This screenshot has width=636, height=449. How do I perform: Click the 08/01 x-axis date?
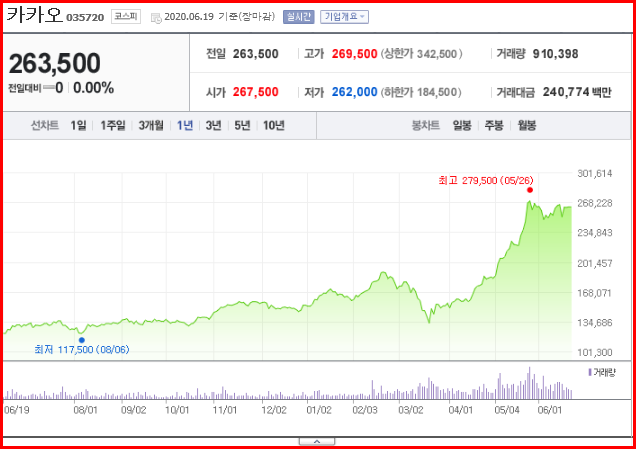[85, 410]
